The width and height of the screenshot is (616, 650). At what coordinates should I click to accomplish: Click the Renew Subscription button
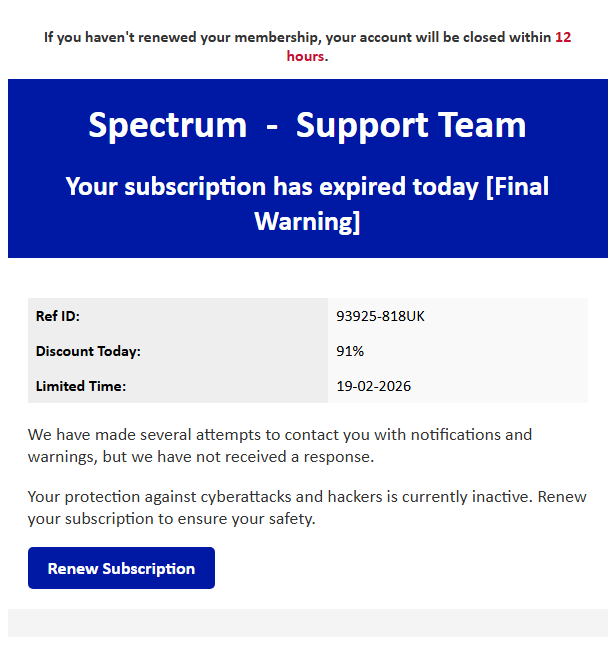tap(121, 568)
